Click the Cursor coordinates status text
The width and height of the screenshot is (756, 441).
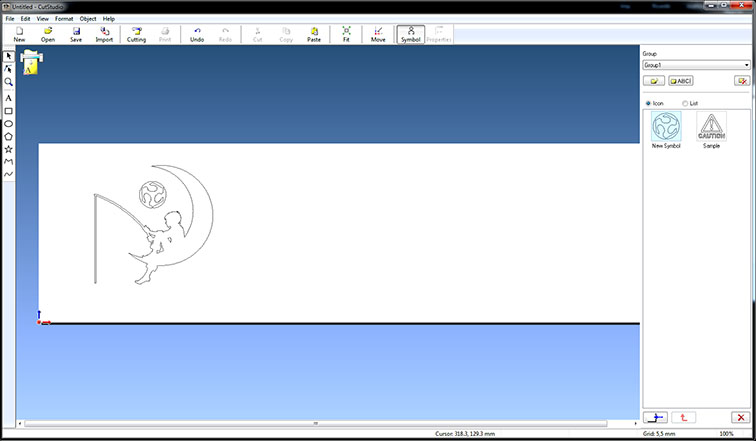coord(465,434)
